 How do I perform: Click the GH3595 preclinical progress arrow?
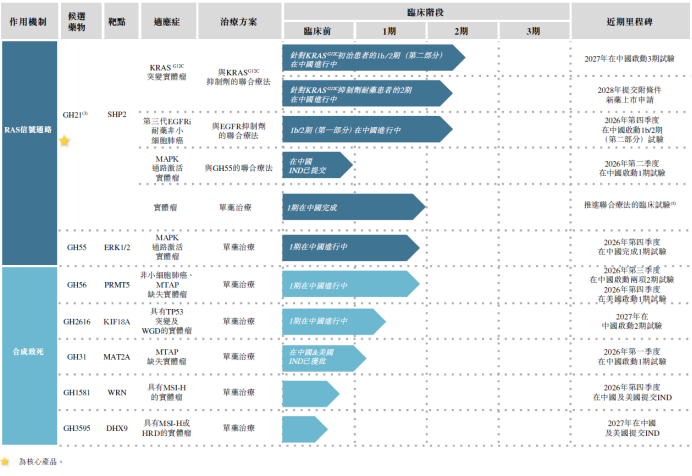pyautogui.click(x=308, y=428)
